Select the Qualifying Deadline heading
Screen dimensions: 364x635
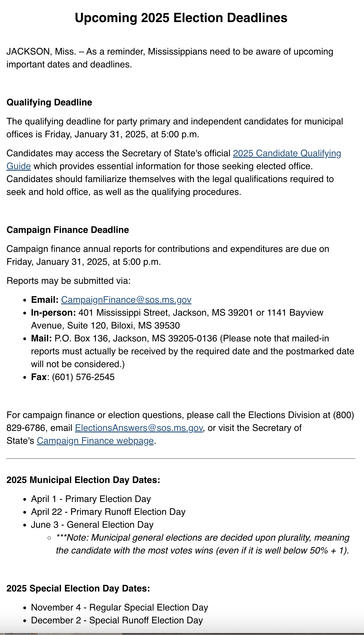pyautogui.click(x=49, y=102)
